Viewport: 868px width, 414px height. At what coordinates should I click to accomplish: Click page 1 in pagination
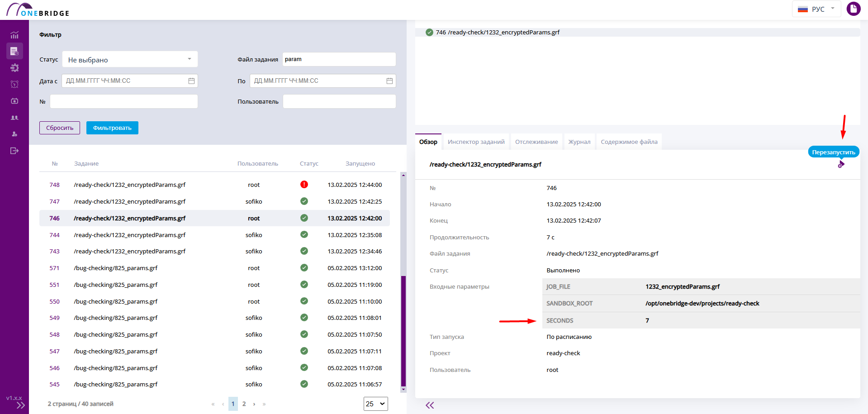point(233,404)
